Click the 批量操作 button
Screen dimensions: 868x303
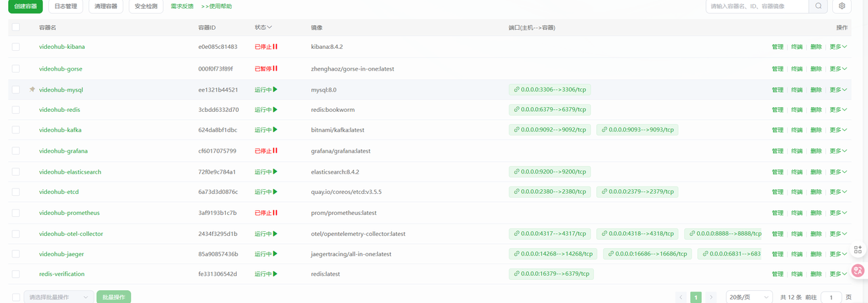[x=113, y=297]
